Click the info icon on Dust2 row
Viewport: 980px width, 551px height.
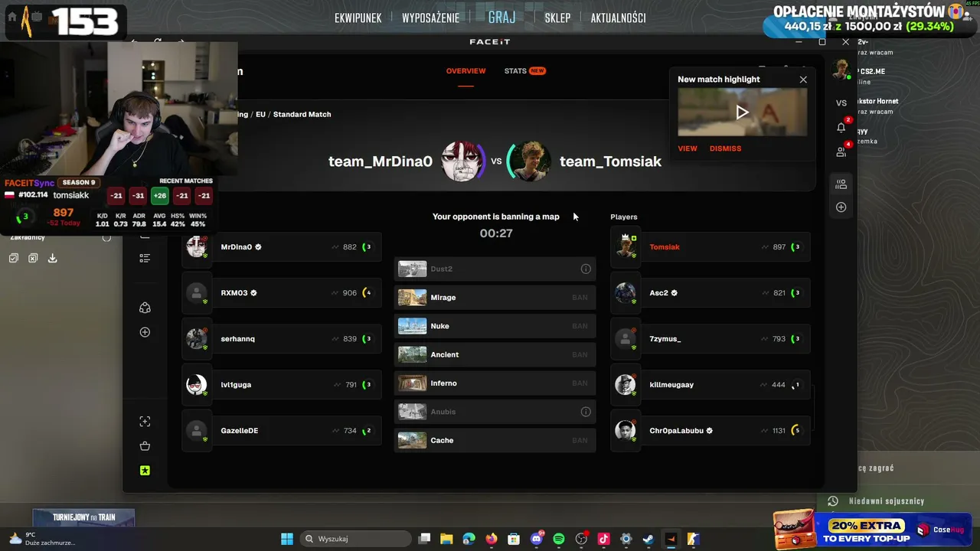[x=586, y=269]
